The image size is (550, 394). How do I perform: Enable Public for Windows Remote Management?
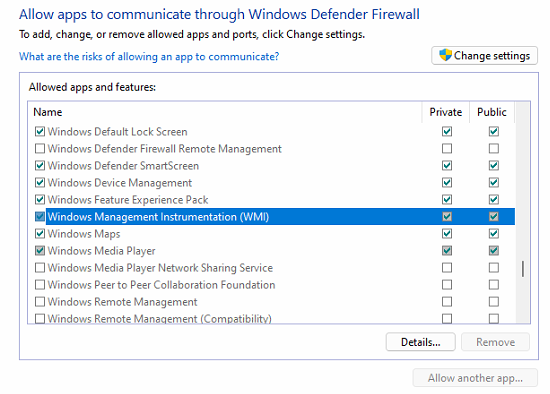pyautogui.click(x=494, y=302)
